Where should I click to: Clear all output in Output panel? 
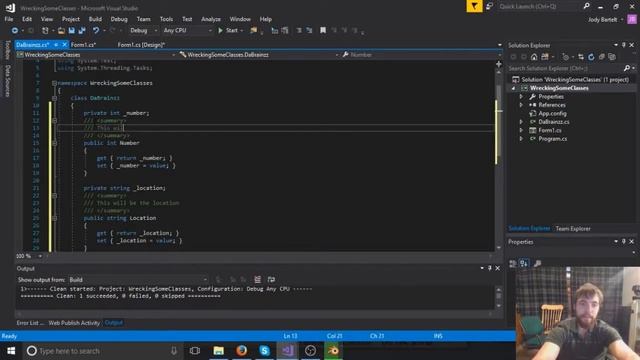click(x=258, y=280)
